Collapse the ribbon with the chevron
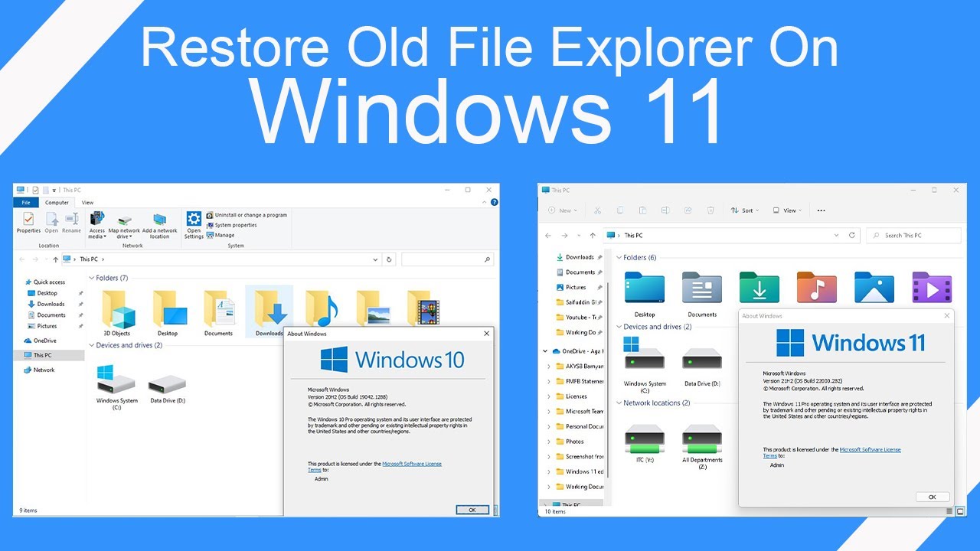The height and width of the screenshot is (551, 980). tap(485, 203)
